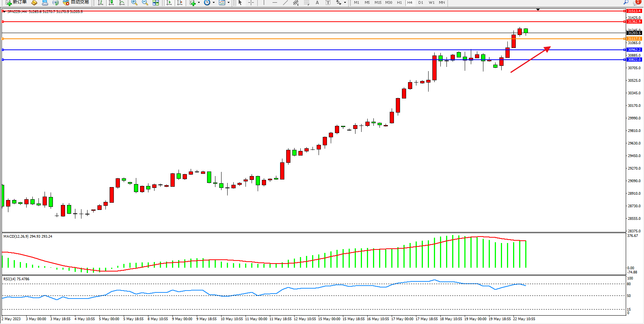Switch to the H1 timeframe
Screen dimensions: 644x324
tap(399, 3)
